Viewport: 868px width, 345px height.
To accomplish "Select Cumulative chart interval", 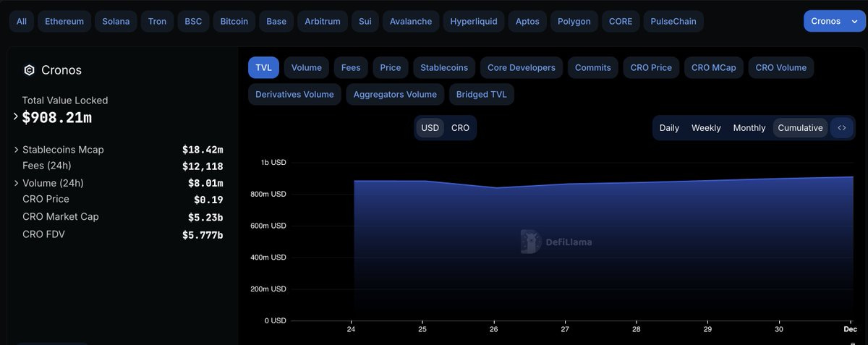I will click(801, 128).
